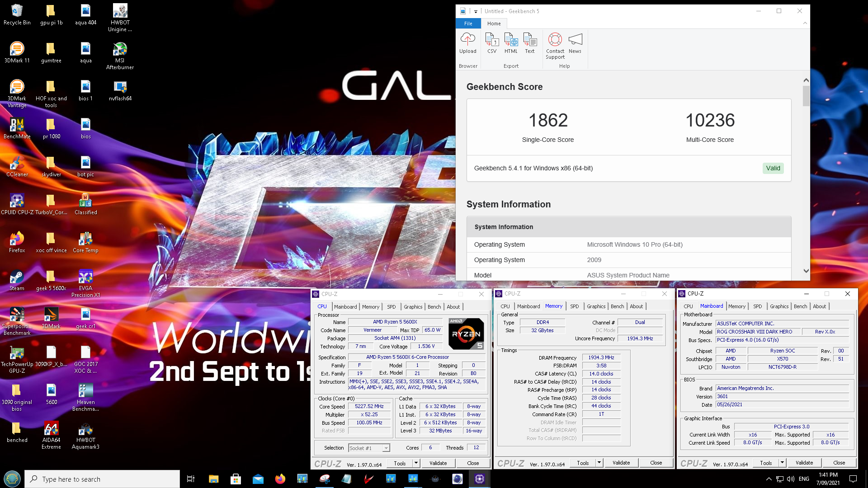
Task: Collapse the Geekbench ribbon chevron
Action: [x=805, y=23]
